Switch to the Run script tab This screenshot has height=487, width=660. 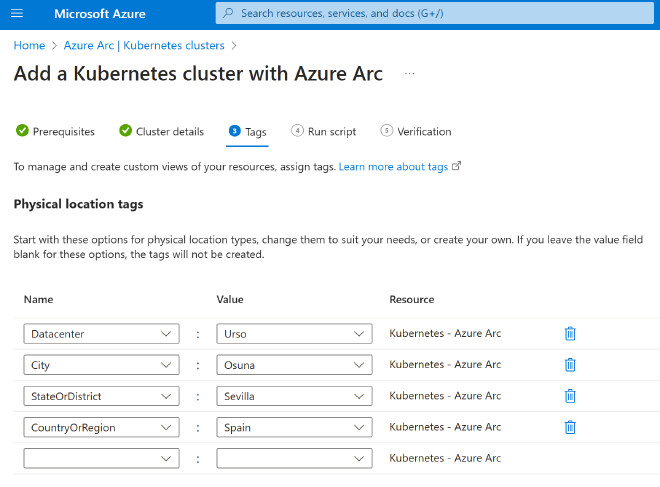coord(324,131)
